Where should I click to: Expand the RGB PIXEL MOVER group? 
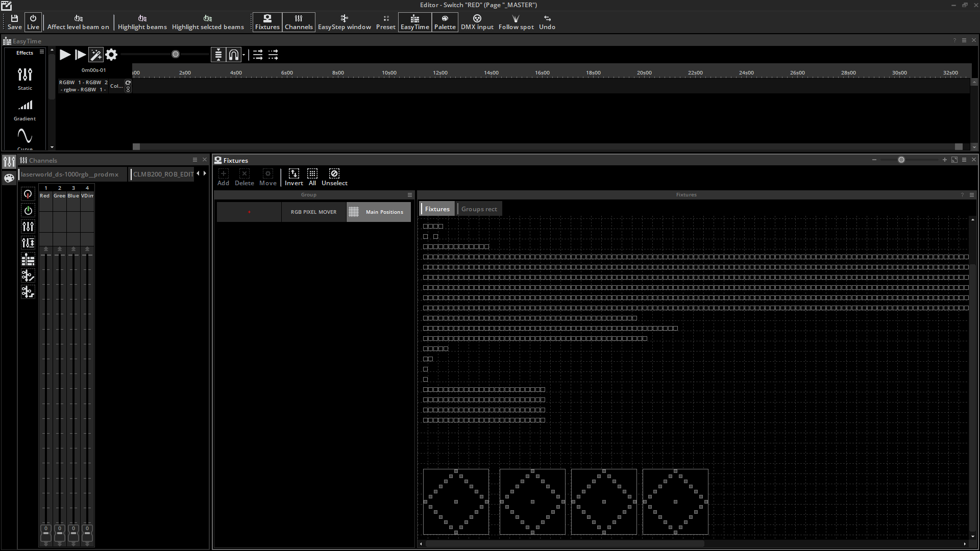coord(249,211)
